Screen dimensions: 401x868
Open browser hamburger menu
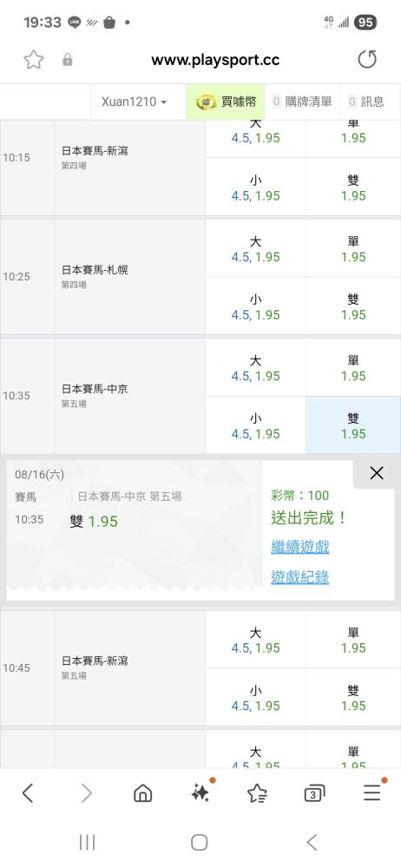point(372,792)
